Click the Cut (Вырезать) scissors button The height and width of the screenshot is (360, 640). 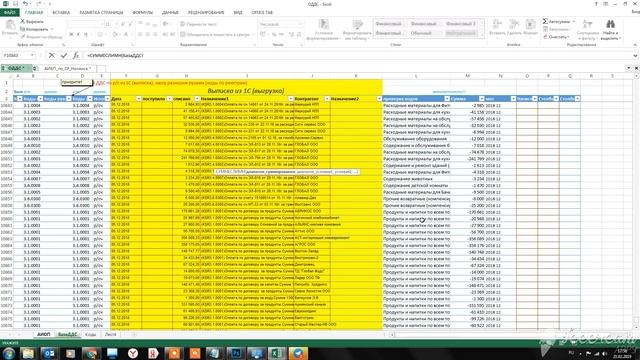(32, 21)
